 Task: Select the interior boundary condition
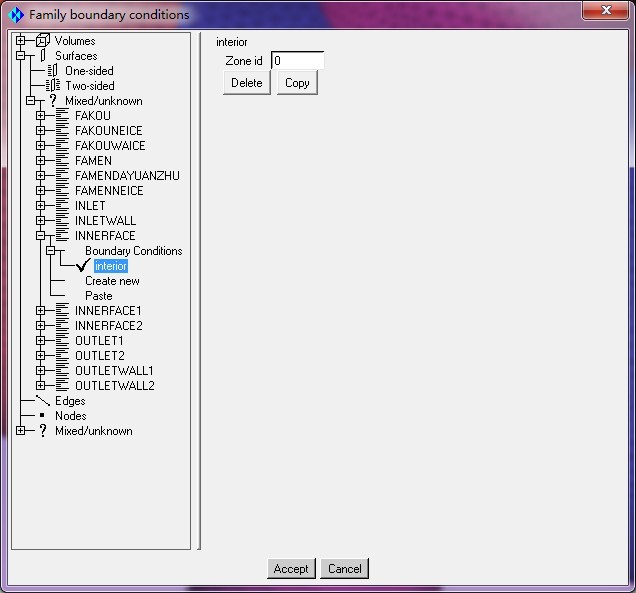110,266
